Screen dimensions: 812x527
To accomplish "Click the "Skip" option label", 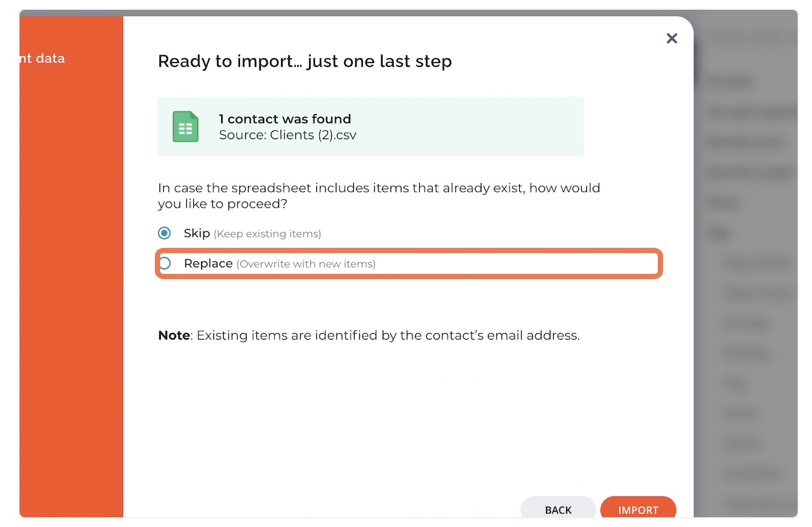I will click(196, 233).
